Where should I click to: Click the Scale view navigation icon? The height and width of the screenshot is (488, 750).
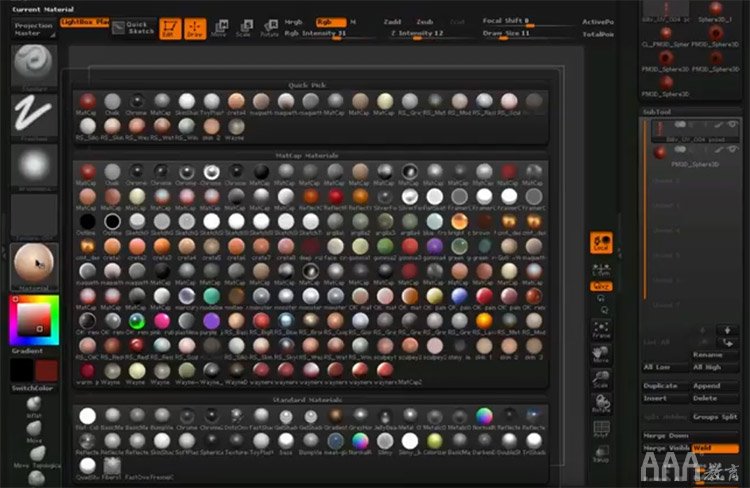click(x=601, y=379)
